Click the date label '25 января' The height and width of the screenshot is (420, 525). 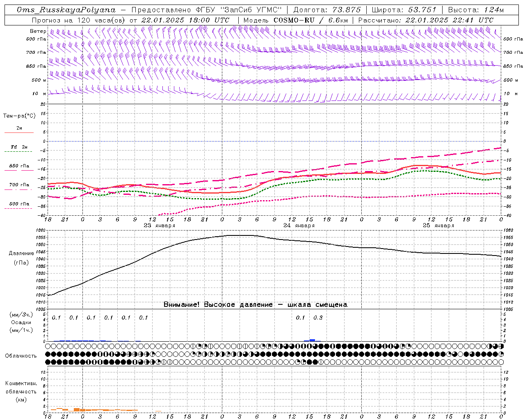(x=438, y=225)
